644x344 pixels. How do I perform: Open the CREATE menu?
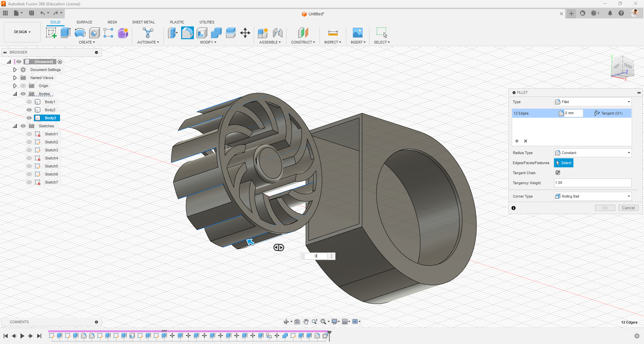point(87,42)
